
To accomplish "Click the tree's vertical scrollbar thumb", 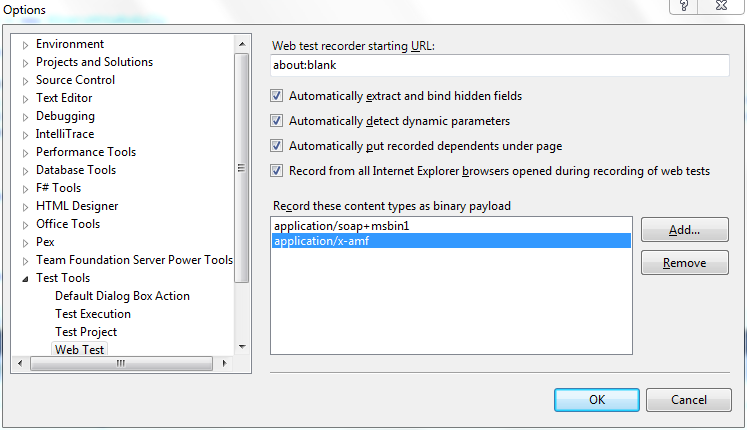I will pos(242,168).
